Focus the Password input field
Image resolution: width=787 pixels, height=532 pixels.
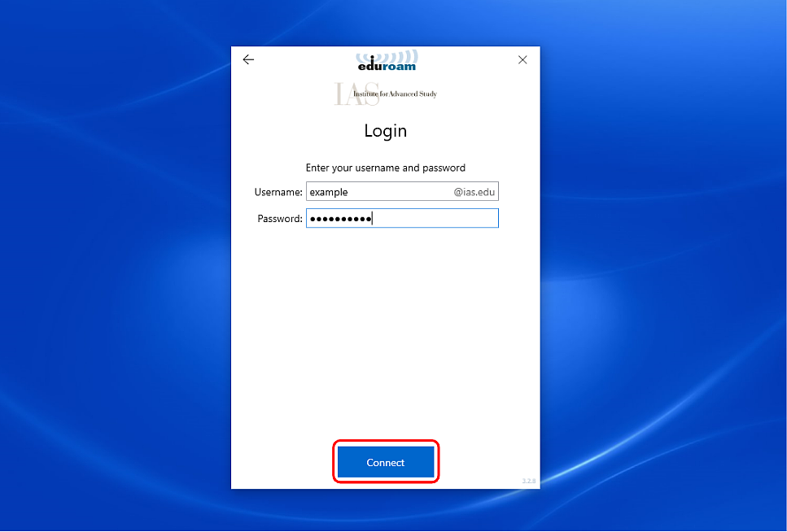click(431, 219)
